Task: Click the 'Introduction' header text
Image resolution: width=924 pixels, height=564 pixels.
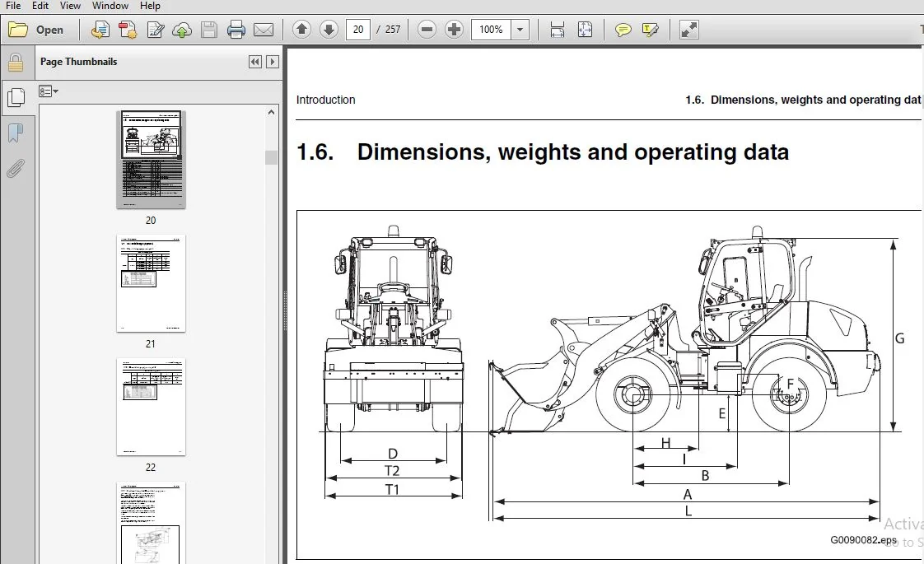Action: (326, 100)
